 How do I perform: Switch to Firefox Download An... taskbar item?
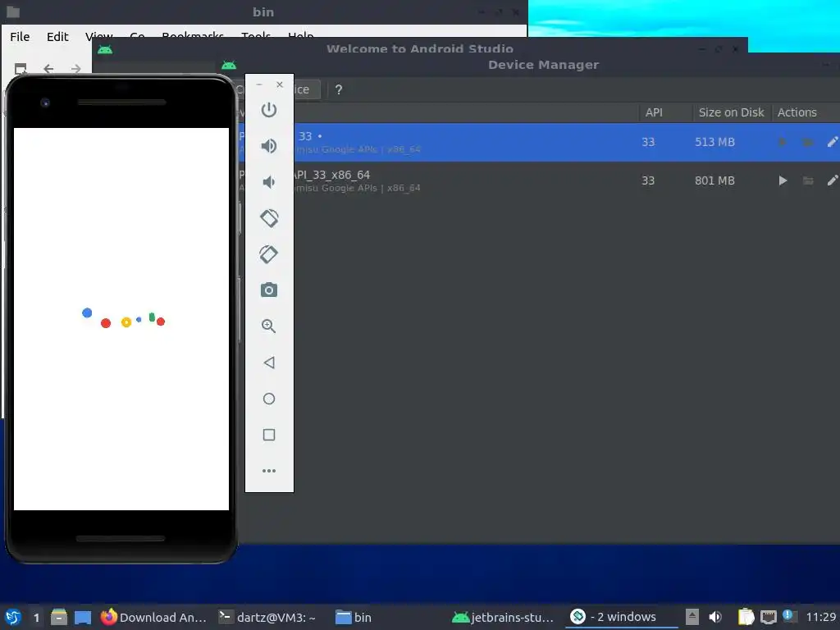point(153,617)
